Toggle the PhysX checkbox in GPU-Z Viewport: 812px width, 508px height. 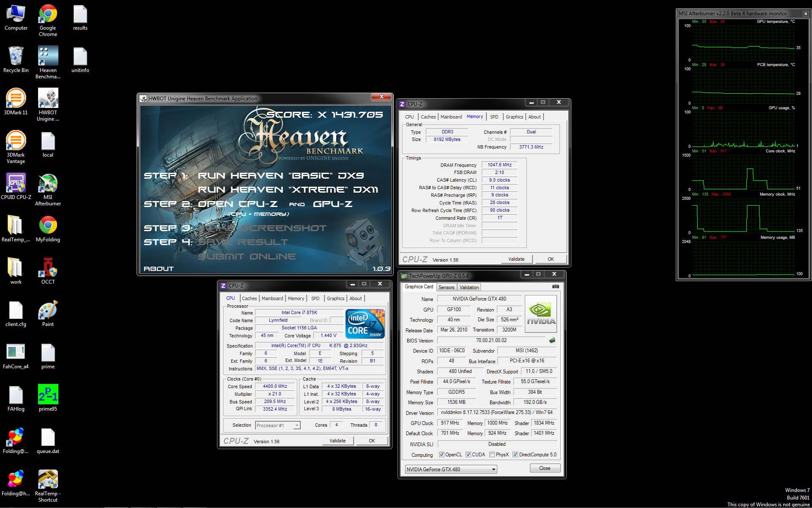pos(492,455)
